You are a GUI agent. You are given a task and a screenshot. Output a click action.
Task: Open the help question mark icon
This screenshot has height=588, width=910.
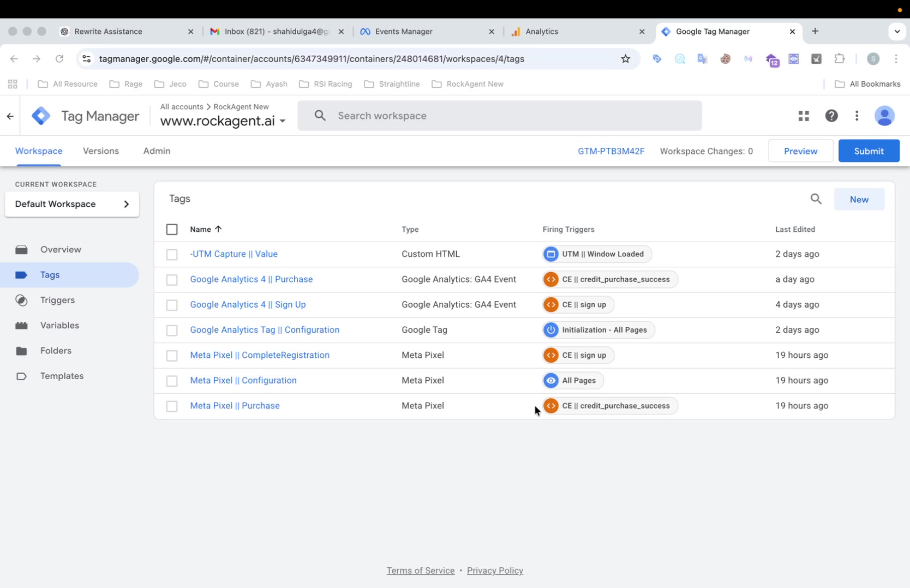tap(831, 116)
